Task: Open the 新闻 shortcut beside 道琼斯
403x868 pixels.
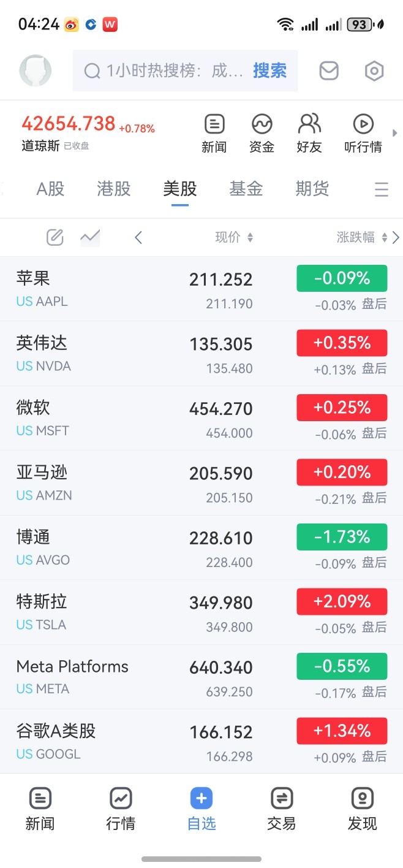Action: 214,133
